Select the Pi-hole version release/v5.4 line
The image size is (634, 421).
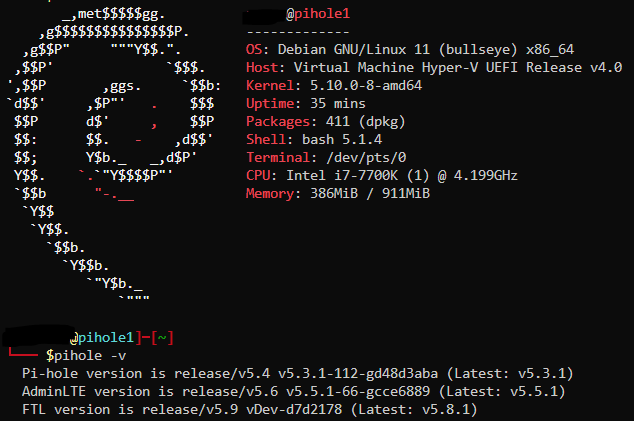298,373
